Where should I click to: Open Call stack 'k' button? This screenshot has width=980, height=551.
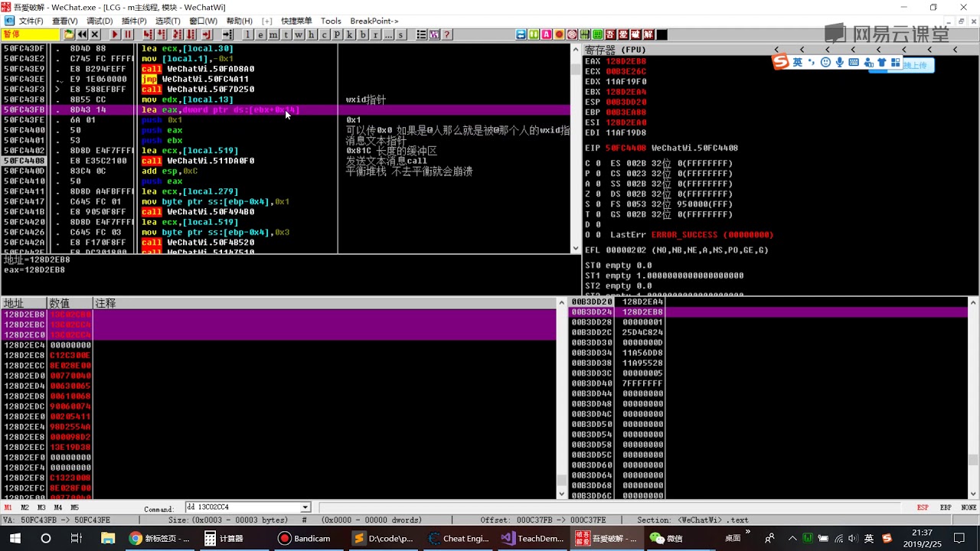[349, 34]
